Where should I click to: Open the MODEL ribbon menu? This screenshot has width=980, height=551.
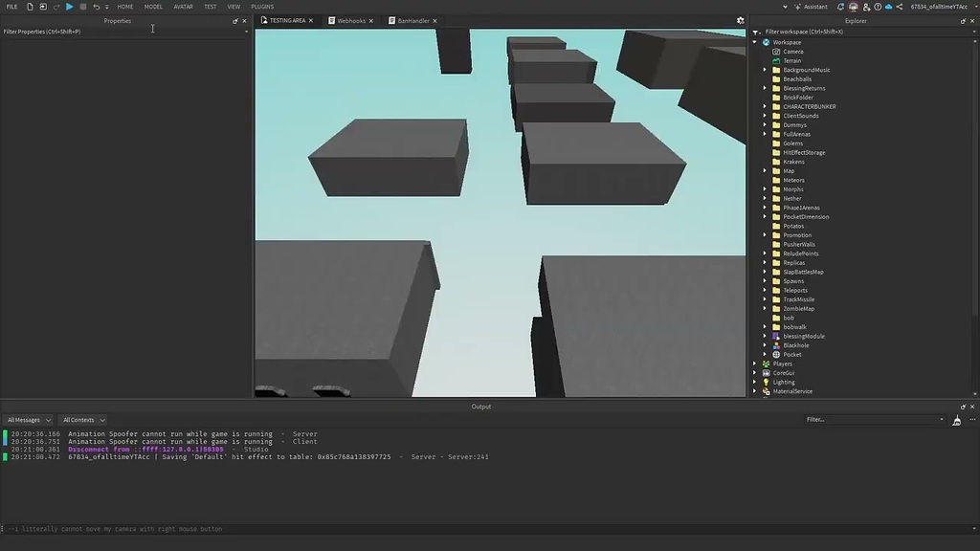pyautogui.click(x=153, y=6)
